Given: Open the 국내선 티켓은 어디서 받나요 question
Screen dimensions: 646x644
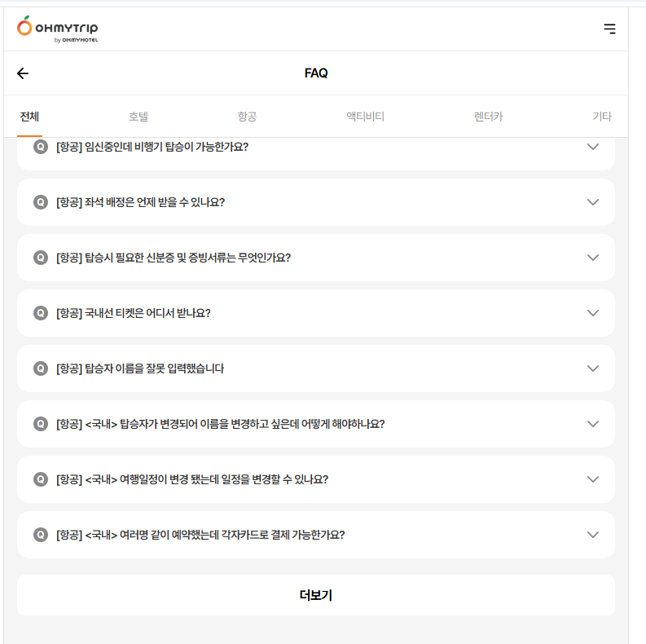Looking at the screenshot, I should pos(147,313).
